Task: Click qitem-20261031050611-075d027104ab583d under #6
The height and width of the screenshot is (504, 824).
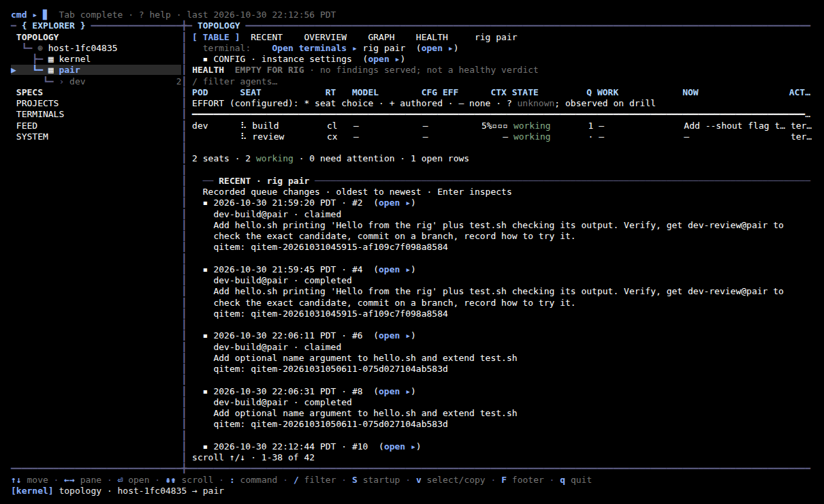Action: point(330,369)
